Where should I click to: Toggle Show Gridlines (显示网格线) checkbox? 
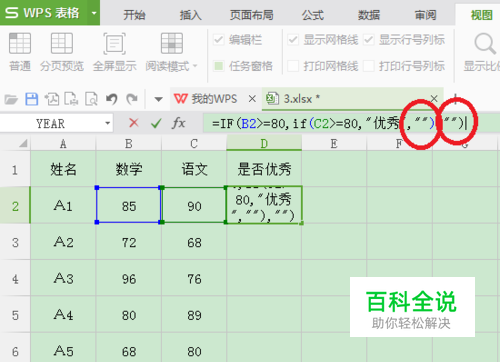tap(293, 40)
